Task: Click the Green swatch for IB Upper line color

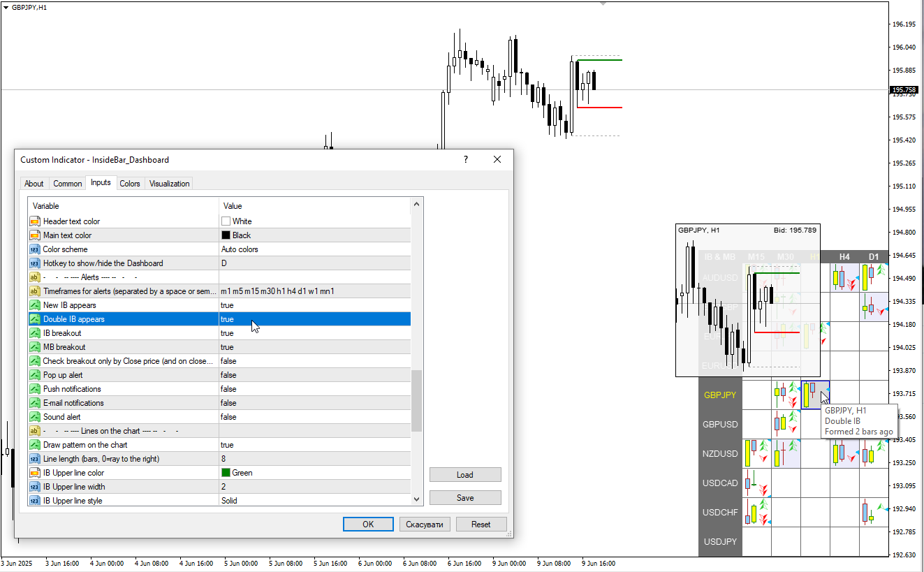Action: pyautogui.click(x=226, y=473)
